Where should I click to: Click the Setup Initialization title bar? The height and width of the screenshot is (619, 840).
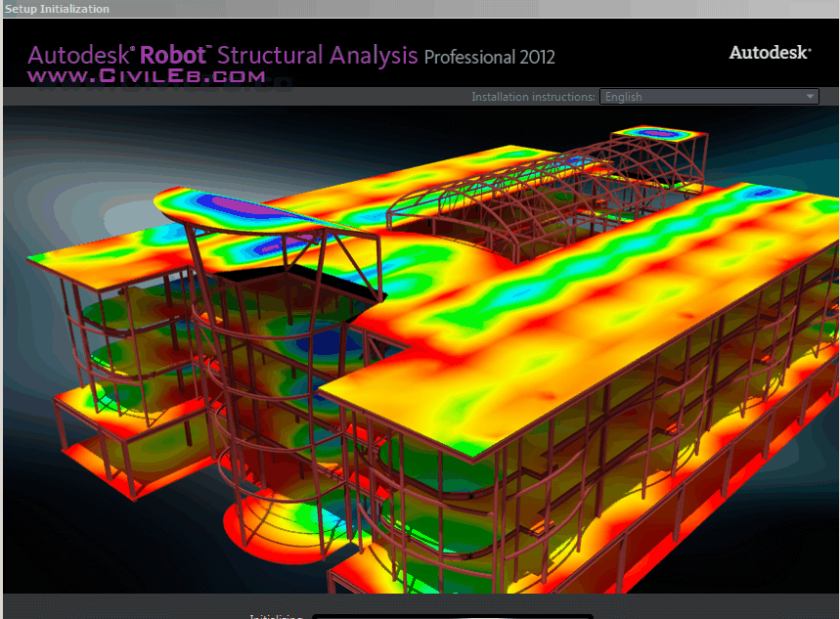click(420, 9)
